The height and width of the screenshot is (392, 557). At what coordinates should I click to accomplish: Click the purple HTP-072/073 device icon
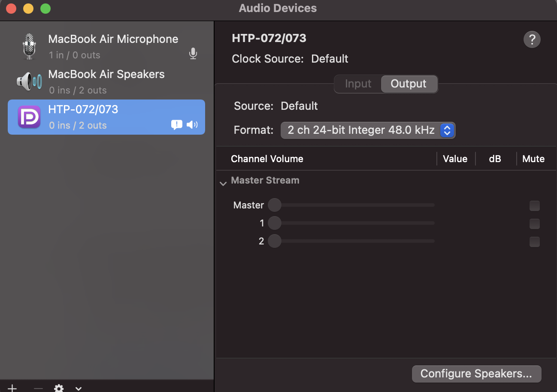click(29, 117)
